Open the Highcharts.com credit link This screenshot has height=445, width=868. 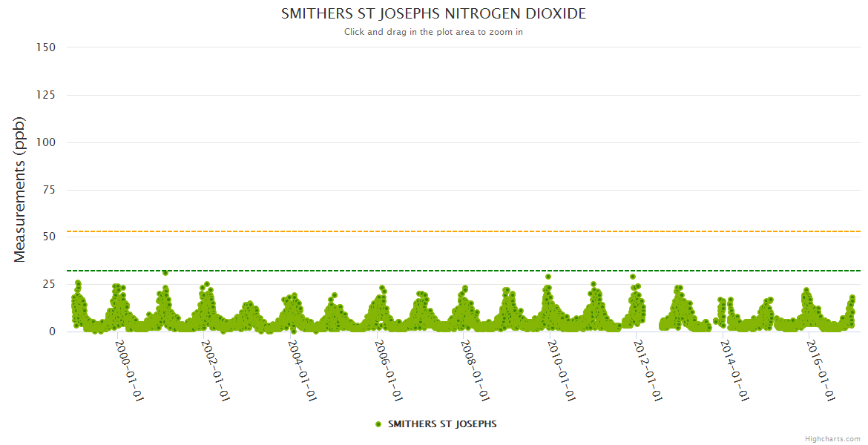pos(832,439)
